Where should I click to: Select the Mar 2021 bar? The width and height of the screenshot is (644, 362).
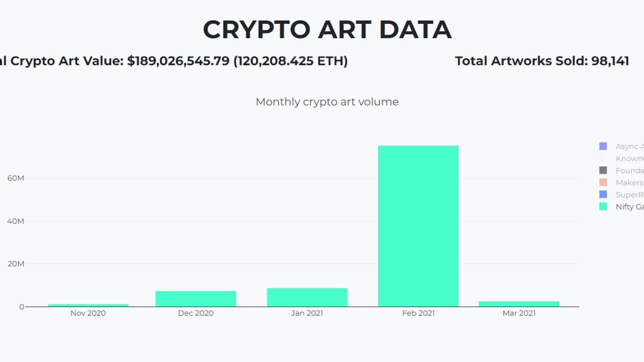point(519,304)
